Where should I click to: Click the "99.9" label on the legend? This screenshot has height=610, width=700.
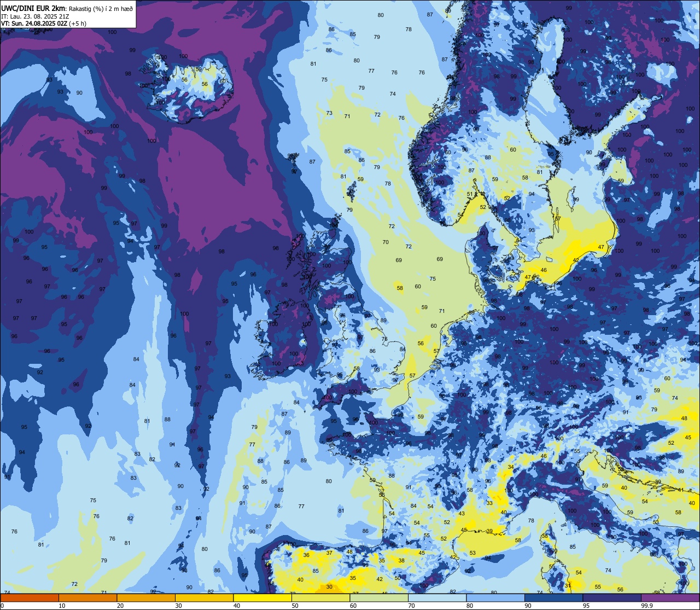click(x=647, y=606)
